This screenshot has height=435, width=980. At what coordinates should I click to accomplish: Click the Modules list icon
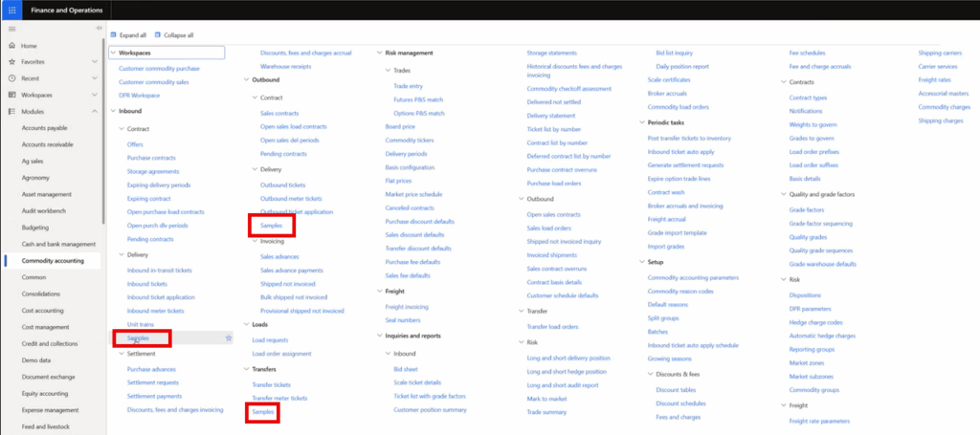click(11, 112)
